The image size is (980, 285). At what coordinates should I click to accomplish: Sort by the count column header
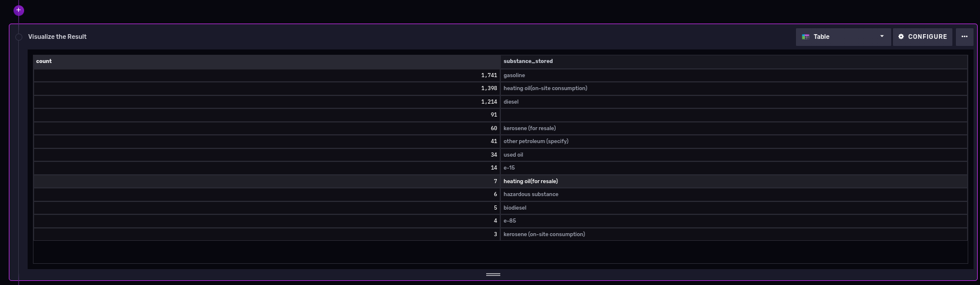point(44,61)
